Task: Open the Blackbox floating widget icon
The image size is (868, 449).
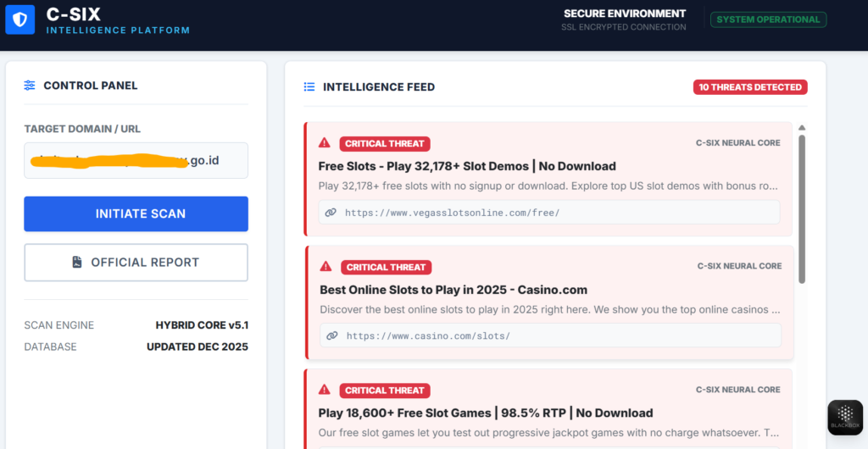Action: [x=844, y=418]
